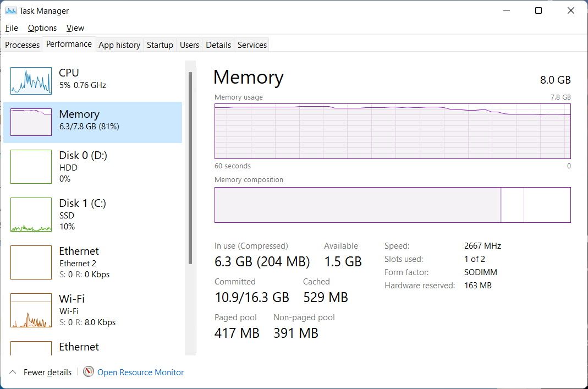
Task: Click the Task Manager title bar icon
Action: pyautogui.click(x=10, y=10)
